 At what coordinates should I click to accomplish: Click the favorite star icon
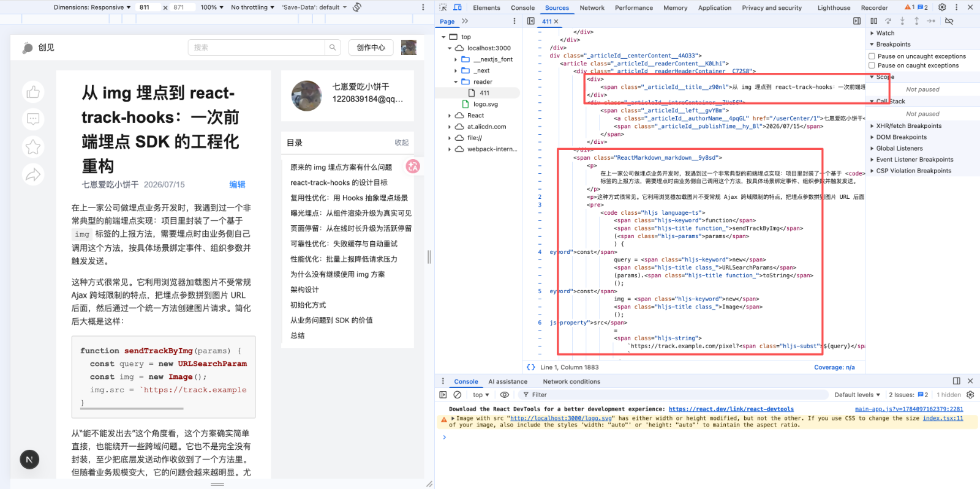coord(33,147)
